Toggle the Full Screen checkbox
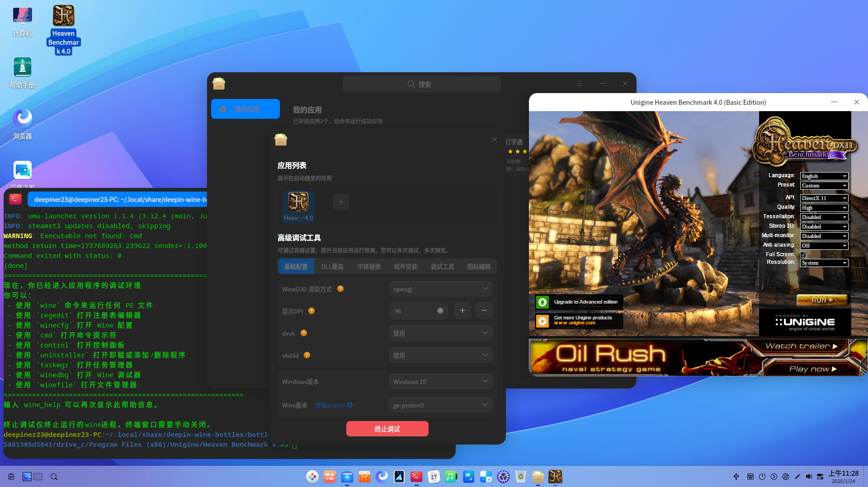The width and height of the screenshot is (868, 487). [x=803, y=254]
